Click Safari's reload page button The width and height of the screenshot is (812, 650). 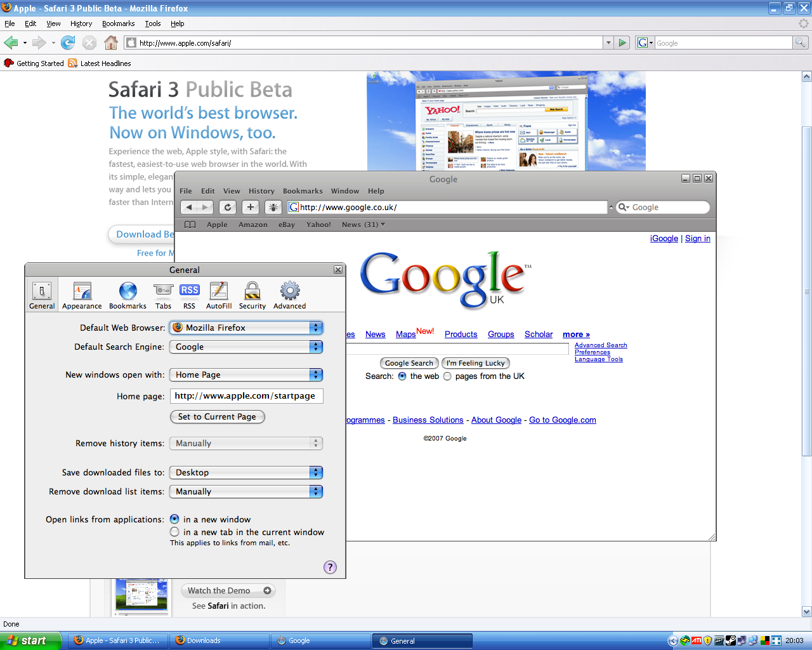[x=228, y=207]
